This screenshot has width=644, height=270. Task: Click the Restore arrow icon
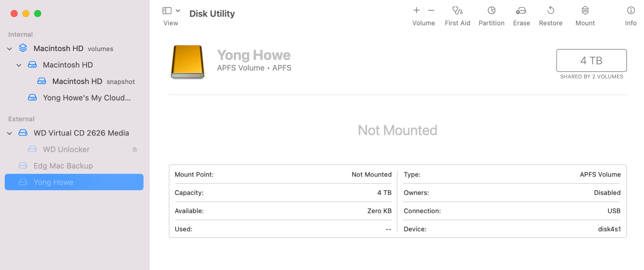(x=551, y=11)
